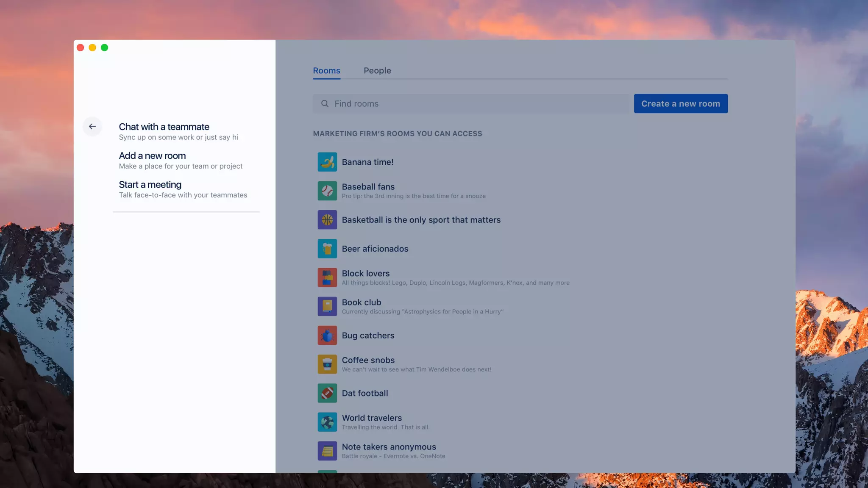Open Block lovers via its icon
Viewport: 868px width, 488px height.
tap(327, 277)
